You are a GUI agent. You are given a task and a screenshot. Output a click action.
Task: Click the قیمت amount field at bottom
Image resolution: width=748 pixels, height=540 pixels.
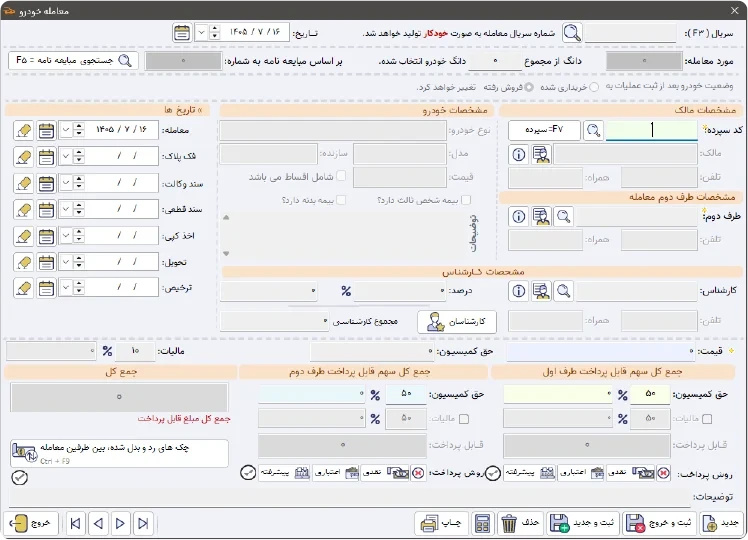coord(602,351)
